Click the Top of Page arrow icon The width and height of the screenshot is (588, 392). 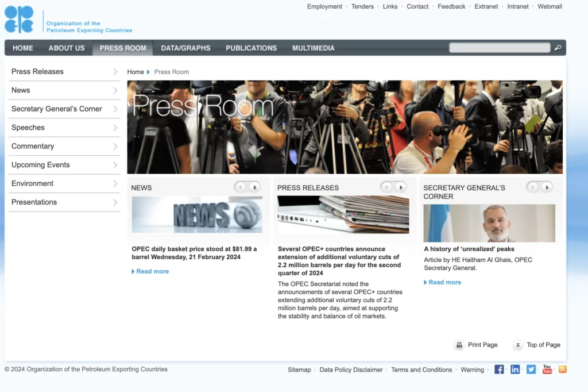coord(517,345)
